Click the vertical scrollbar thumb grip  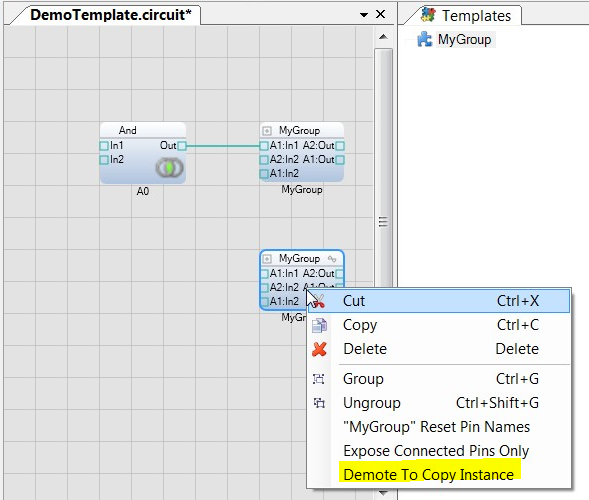383,222
